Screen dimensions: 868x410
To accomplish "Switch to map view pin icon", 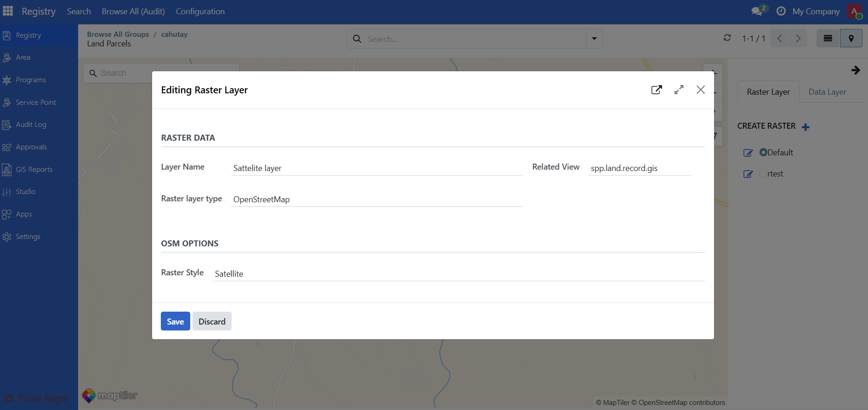I will pos(851,39).
